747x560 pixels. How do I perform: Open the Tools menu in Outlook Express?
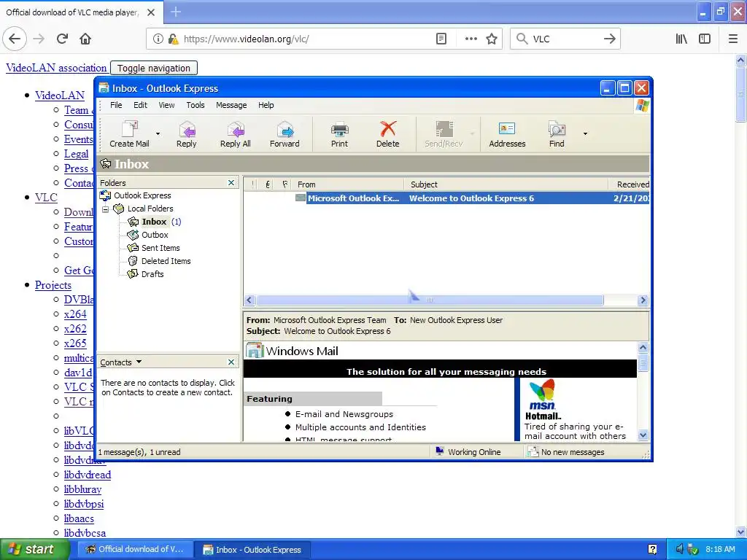pos(196,105)
